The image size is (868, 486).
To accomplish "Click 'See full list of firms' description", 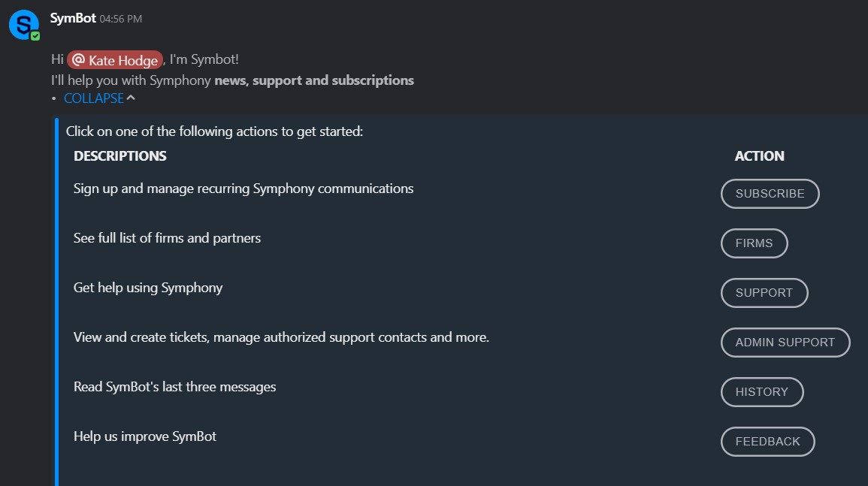I will (167, 238).
